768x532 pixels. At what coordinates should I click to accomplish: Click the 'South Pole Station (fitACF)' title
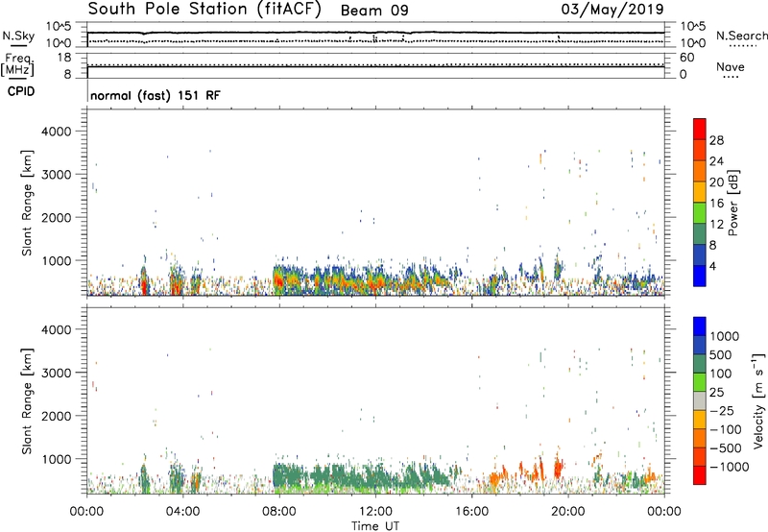tap(204, 10)
